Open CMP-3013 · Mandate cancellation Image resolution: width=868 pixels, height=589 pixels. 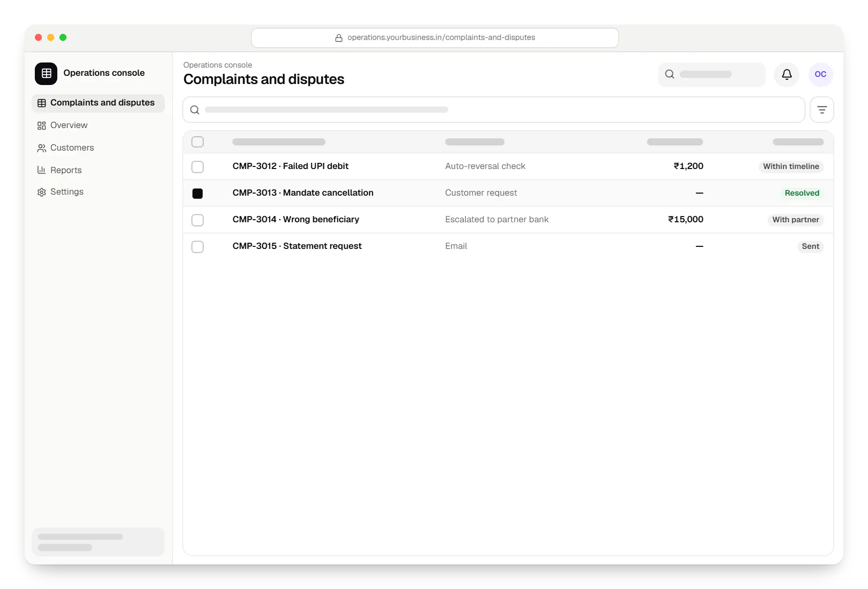(x=303, y=193)
